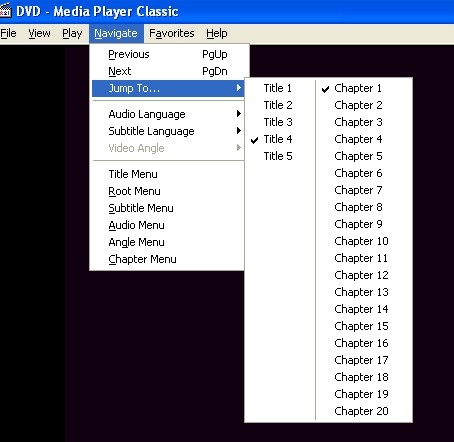
Task: Select the checked Chapter 1 entry
Action: [364, 88]
